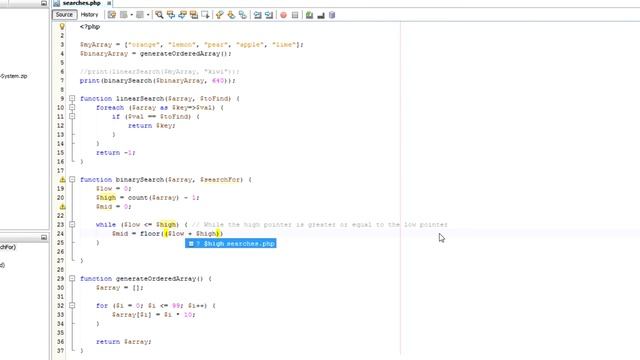Click the green toolbar icon after the macro buttons
The width and height of the screenshot is (640, 360).
pos(309,15)
